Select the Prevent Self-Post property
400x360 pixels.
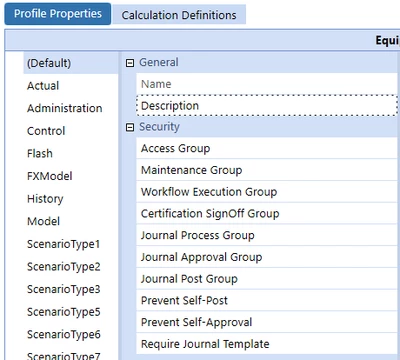coord(267,300)
